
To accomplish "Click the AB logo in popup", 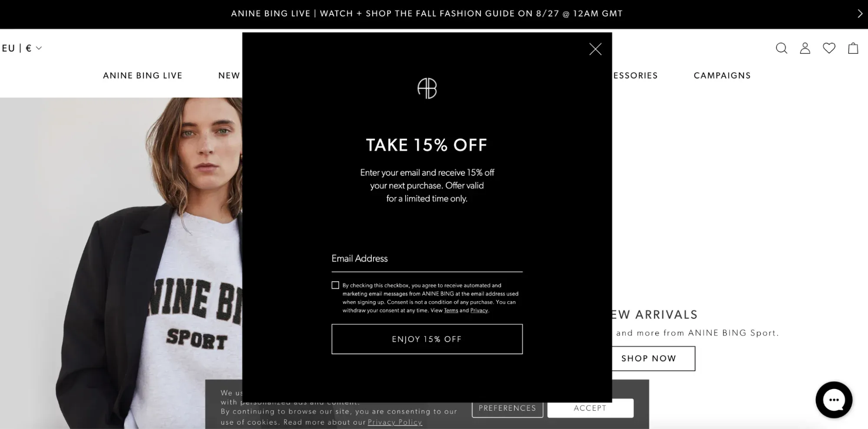I will point(427,89).
